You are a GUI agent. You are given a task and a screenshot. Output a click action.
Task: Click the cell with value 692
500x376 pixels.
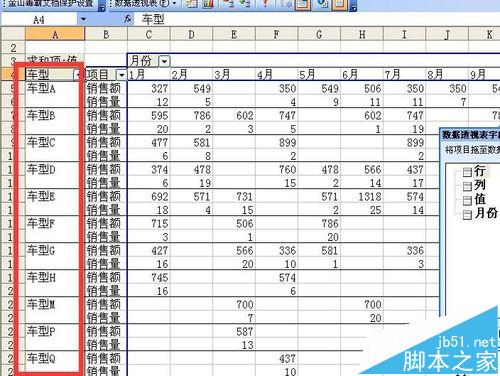(149, 196)
